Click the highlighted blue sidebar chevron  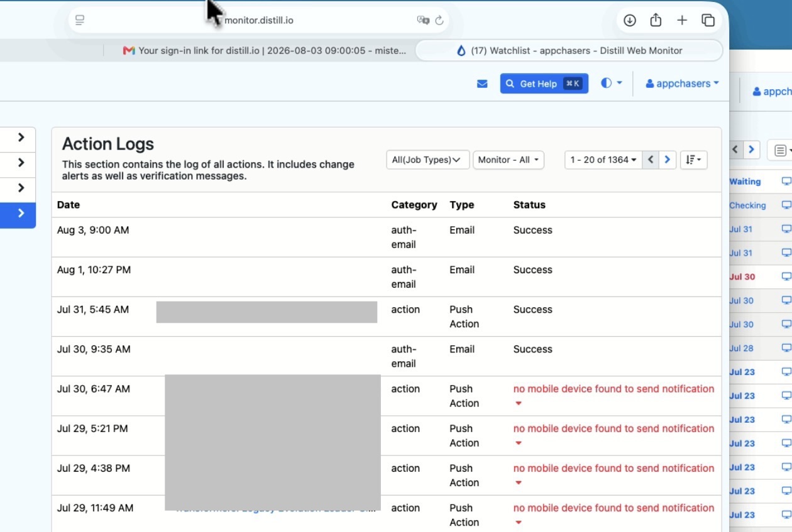[x=21, y=213]
